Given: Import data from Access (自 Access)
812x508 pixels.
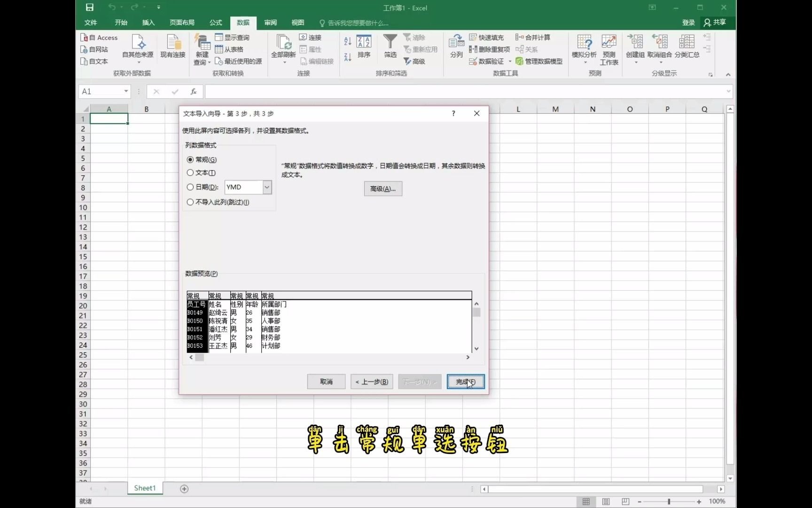Looking at the screenshot, I should pyautogui.click(x=99, y=38).
